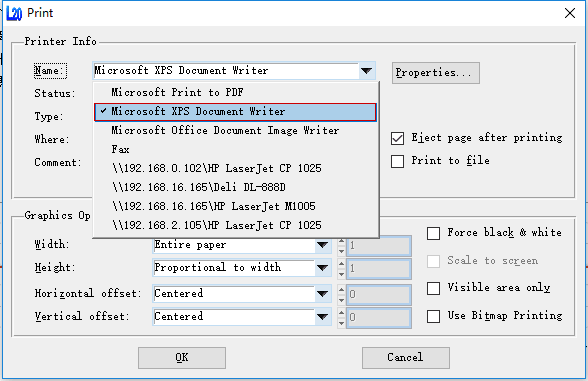
Task: Toggle Scale to screen checkbox
Action: (x=434, y=261)
